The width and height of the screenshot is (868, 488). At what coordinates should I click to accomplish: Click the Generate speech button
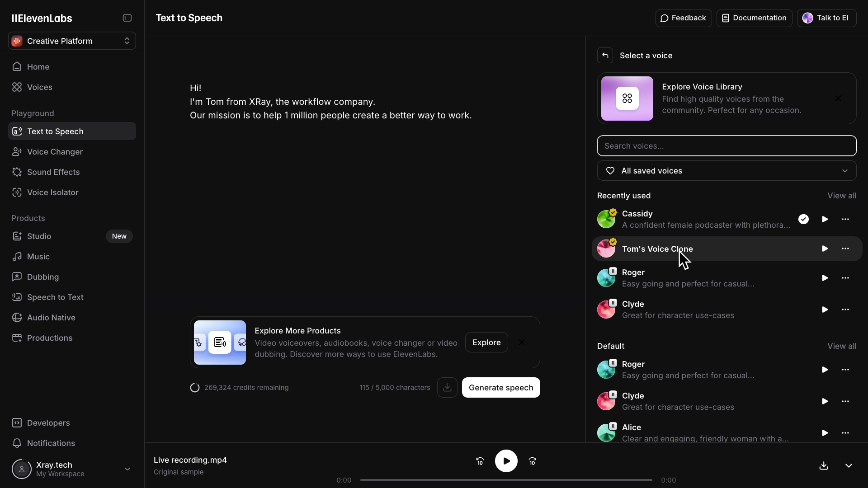point(501,387)
